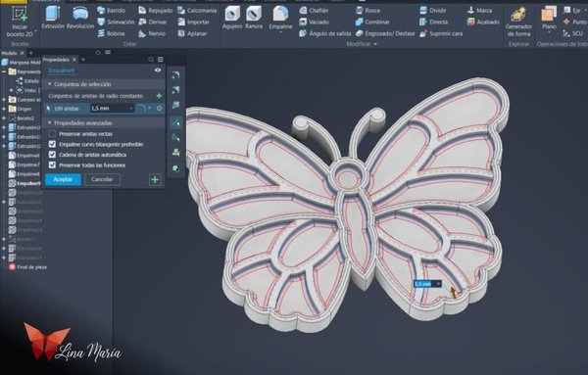Viewport: 588px width, 375px height.
Task: Choose the Chaflán chamfer tool
Action: pos(314,11)
